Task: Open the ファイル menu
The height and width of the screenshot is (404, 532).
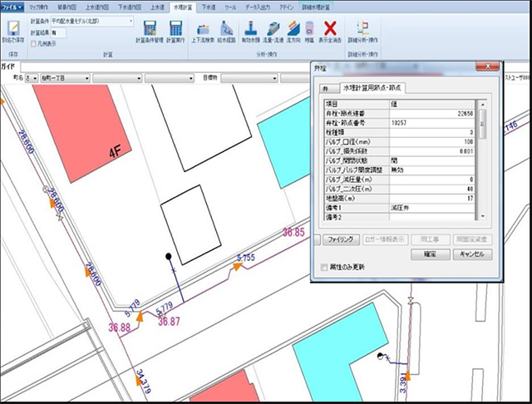Action: click(11, 6)
